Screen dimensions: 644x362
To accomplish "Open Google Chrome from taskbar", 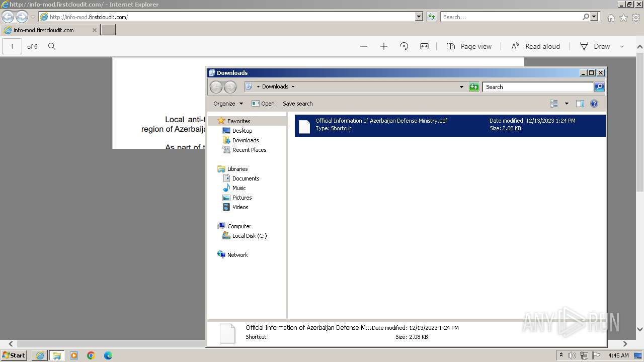I will coord(91,355).
